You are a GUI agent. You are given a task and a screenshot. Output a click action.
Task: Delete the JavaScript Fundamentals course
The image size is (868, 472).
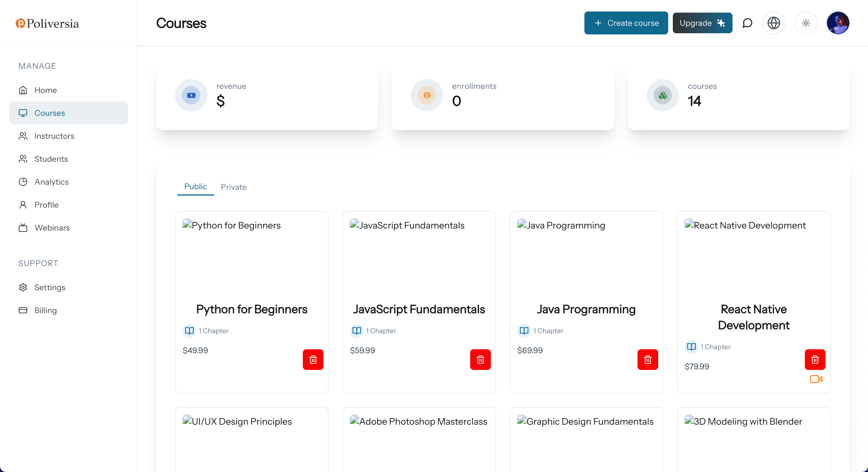point(480,359)
